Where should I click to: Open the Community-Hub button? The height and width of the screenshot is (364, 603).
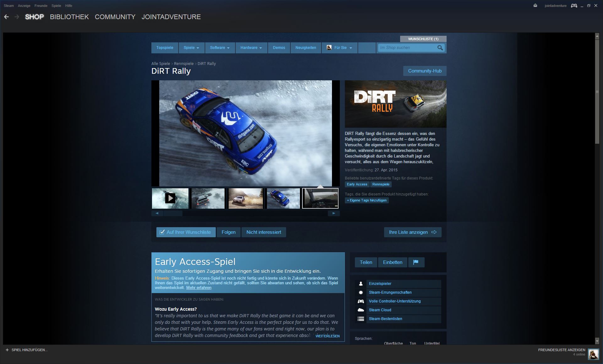click(x=425, y=71)
